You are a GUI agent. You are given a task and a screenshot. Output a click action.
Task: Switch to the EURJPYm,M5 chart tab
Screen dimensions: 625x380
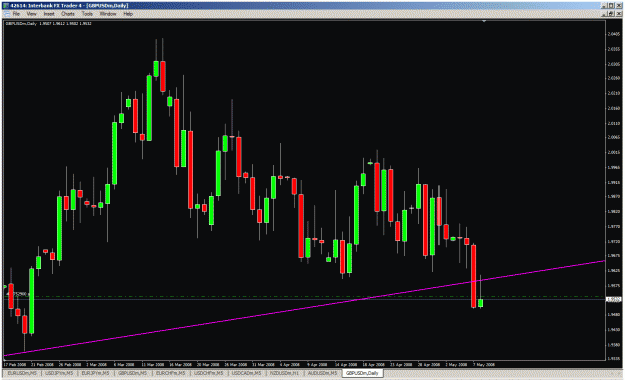click(95, 373)
